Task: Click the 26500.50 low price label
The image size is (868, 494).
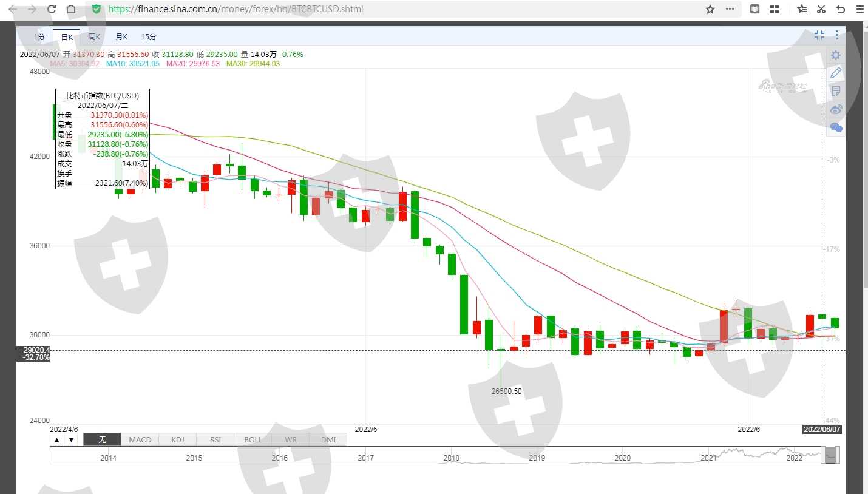Action: tap(507, 391)
